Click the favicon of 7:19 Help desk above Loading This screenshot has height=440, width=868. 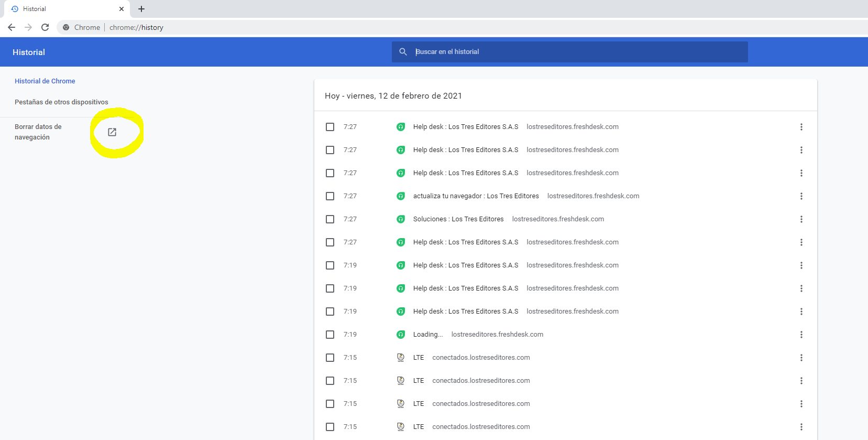(401, 312)
